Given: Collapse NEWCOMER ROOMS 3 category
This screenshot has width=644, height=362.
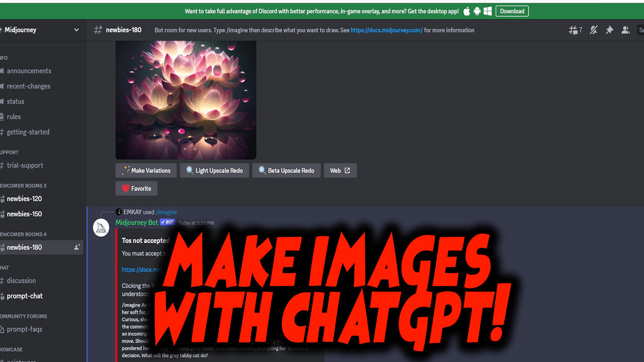Looking at the screenshot, I should coord(23,186).
